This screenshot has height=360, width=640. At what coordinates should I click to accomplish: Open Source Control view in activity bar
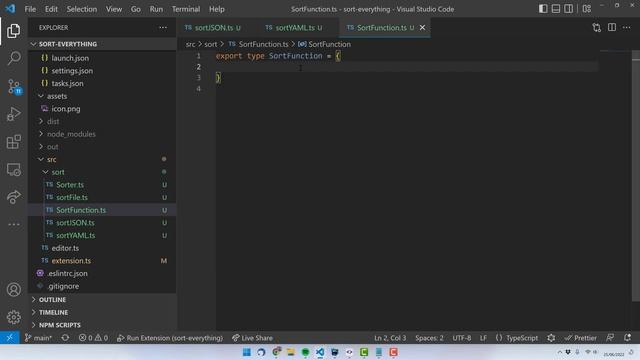pyautogui.click(x=14, y=87)
